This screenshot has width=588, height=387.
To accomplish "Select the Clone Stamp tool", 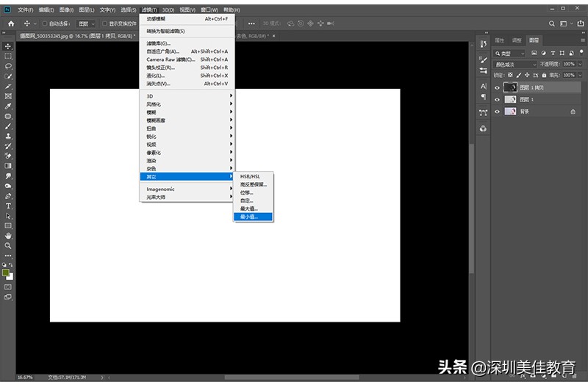I will coord(8,137).
